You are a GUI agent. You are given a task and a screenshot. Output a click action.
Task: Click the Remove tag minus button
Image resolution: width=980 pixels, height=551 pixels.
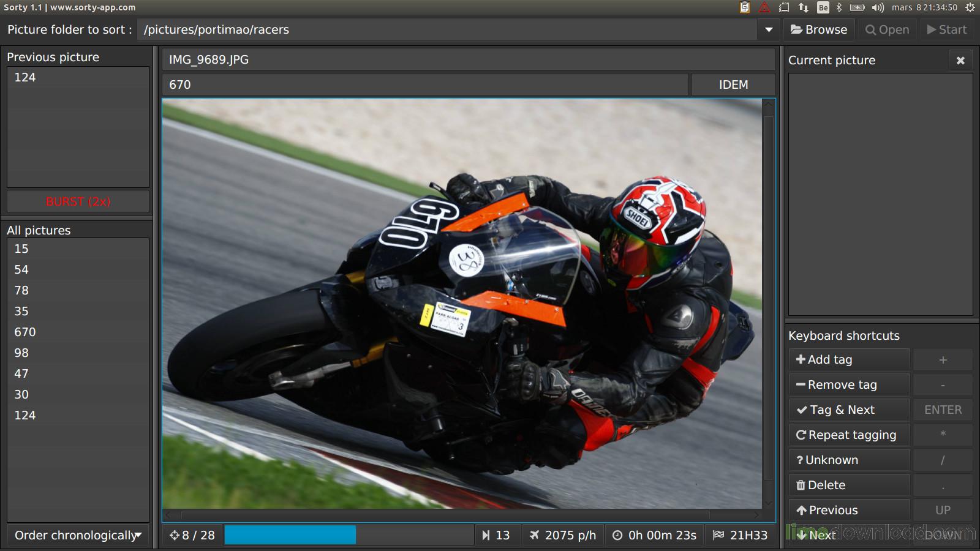click(848, 385)
